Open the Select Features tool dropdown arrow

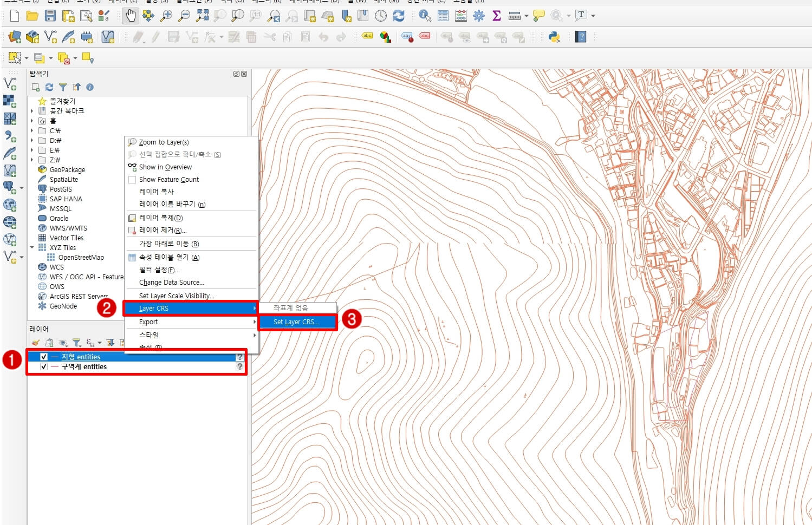click(x=26, y=58)
